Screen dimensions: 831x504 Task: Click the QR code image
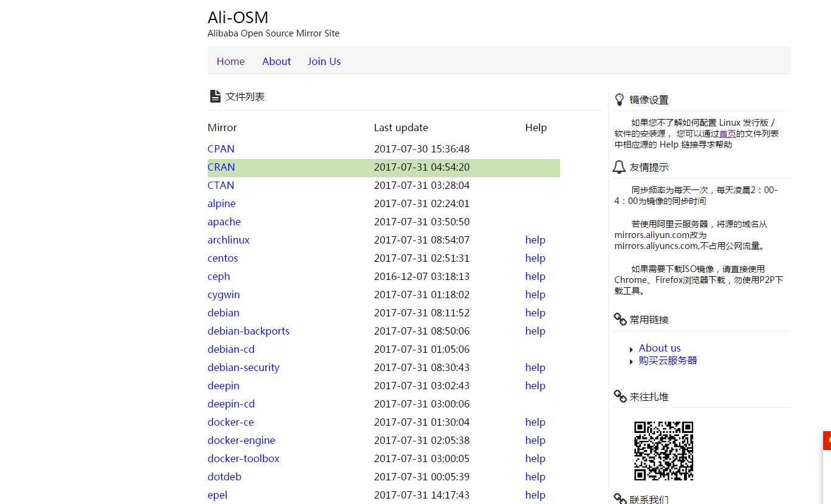coord(664,451)
